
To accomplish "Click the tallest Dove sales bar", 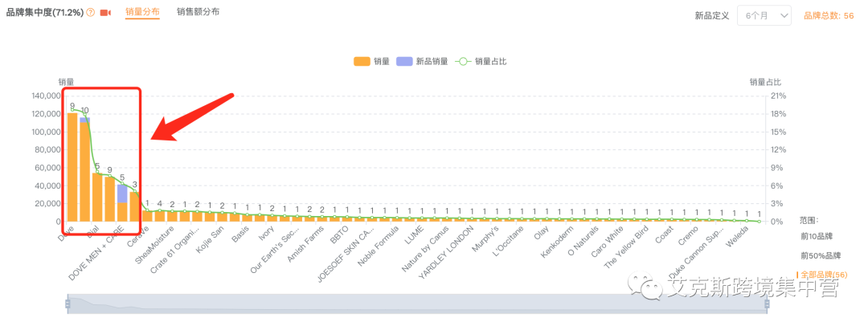I will [72, 169].
